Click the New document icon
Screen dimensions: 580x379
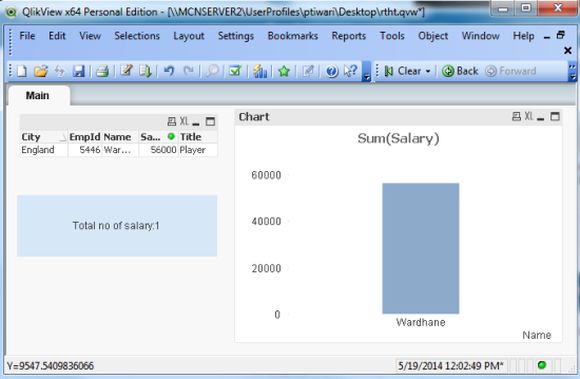coord(22,71)
